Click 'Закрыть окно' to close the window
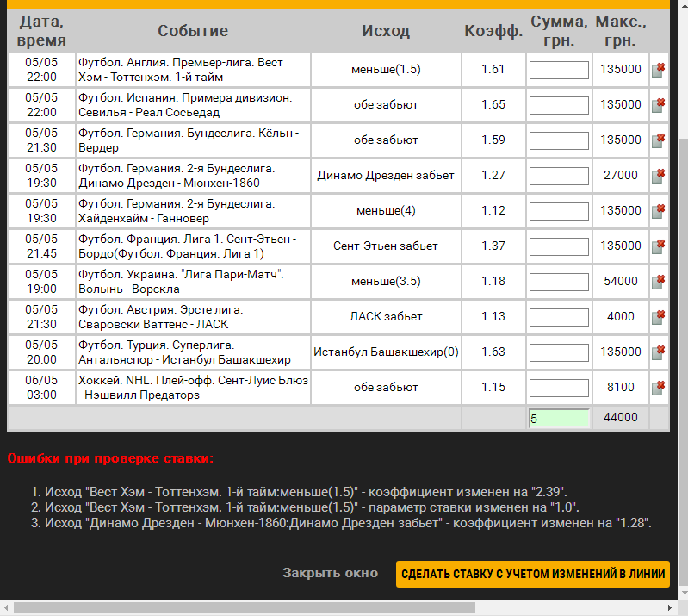This screenshot has width=688, height=616. click(330, 574)
